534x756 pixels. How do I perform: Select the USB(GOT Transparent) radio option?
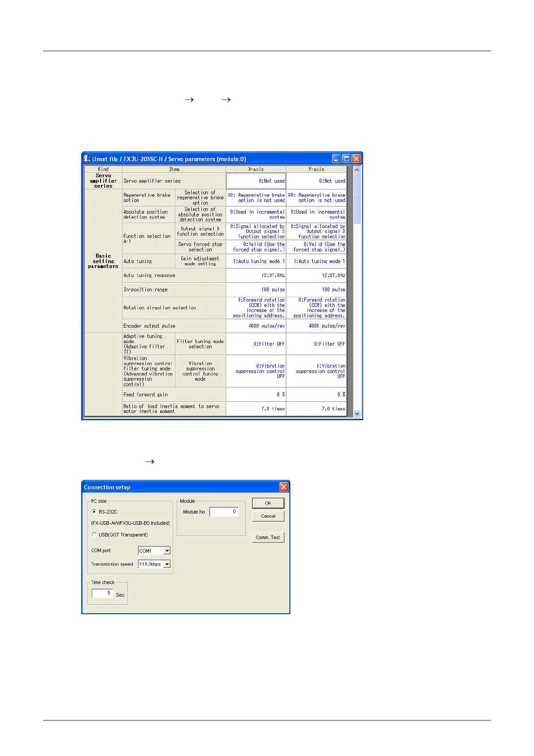pos(94,535)
